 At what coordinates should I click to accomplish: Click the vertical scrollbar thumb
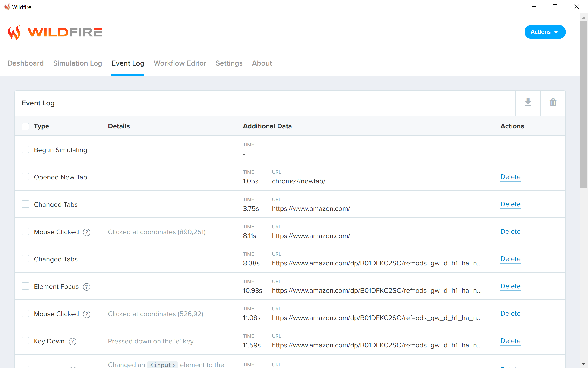tap(583, 105)
